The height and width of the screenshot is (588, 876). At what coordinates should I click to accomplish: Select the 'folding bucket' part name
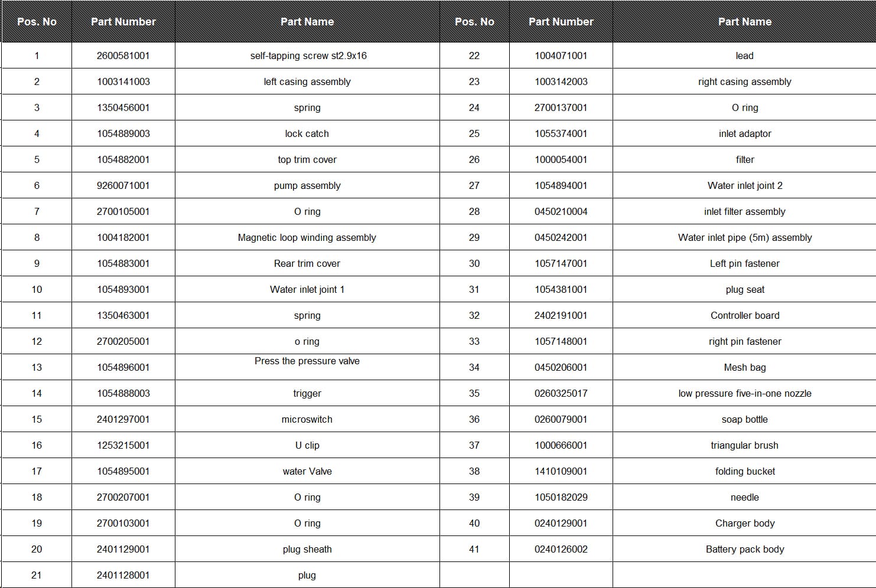pyautogui.click(x=745, y=471)
